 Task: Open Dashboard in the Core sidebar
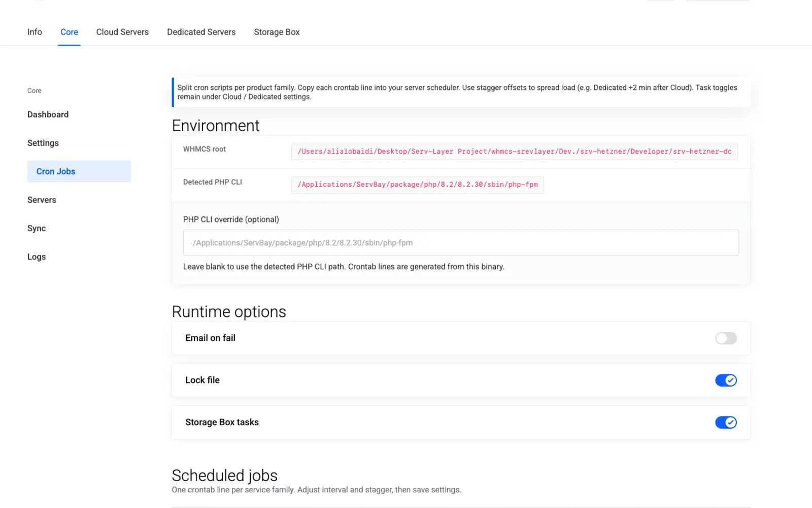(48, 114)
